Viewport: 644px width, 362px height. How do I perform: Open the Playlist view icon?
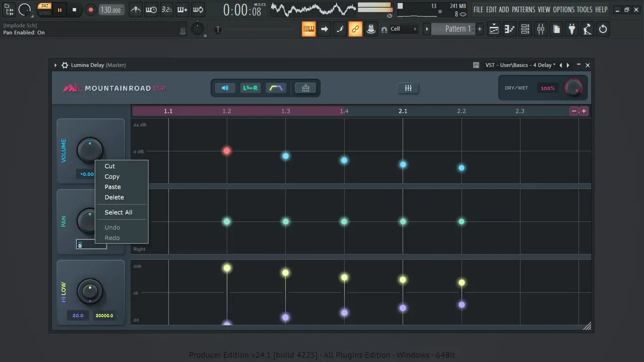(x=494, y=29)
